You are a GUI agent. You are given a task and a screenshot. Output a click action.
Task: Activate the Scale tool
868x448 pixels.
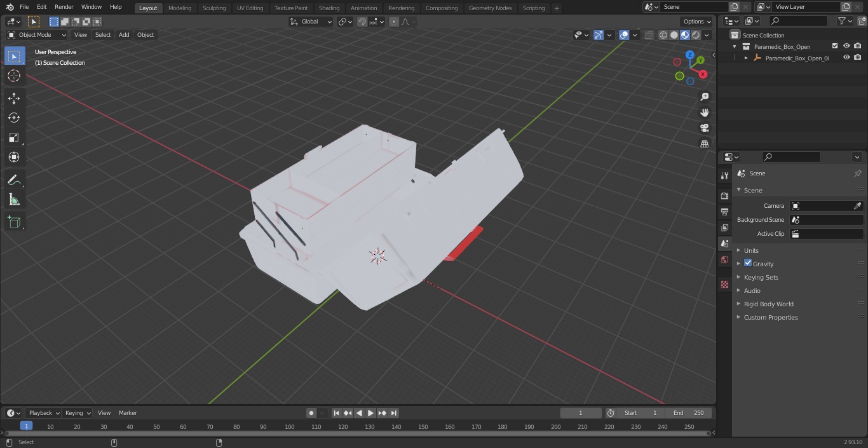pyautogui.click(x=14, y=137)
